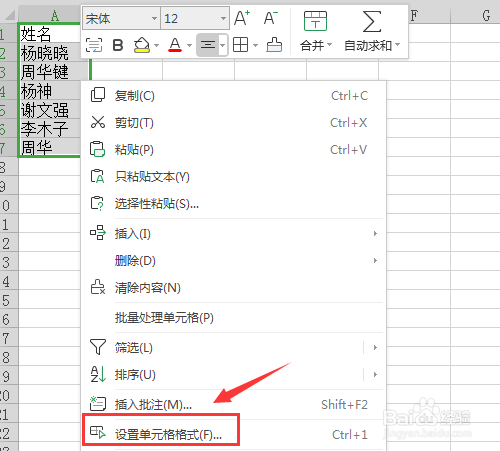Screen dimensions: 500x451
Task: Choose 粘贴(P) from context menu
Action: [x=233, y=150]
